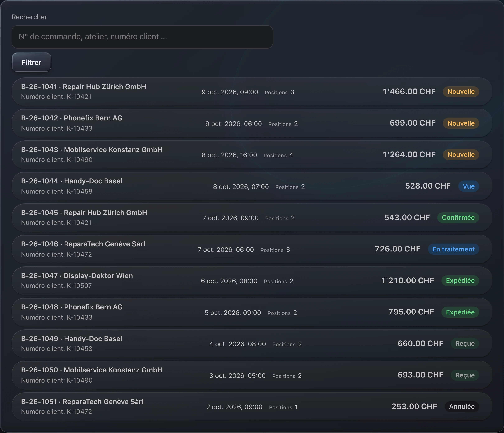Click amount 528.00 CHF
This screenshot has width=504, height=433.
(428, 186)
